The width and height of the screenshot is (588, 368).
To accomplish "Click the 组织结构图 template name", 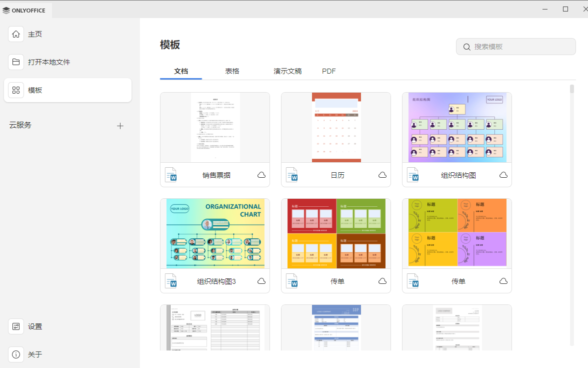I will click(x=458, y=175).
